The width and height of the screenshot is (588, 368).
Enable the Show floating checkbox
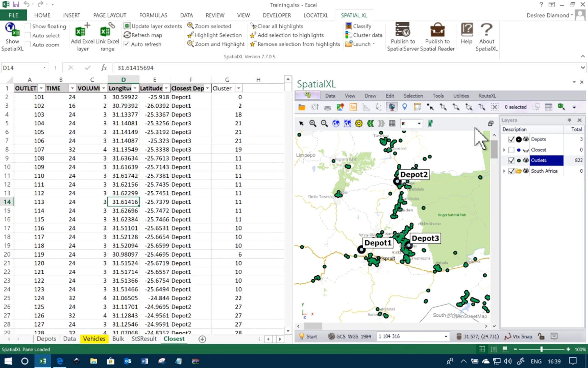click(x=28, y=26)
